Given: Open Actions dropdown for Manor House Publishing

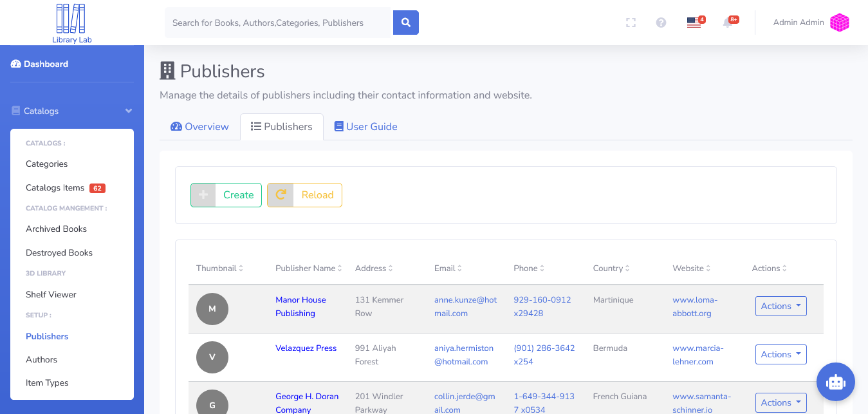Looking at the screenshot, I should point(780,306).
